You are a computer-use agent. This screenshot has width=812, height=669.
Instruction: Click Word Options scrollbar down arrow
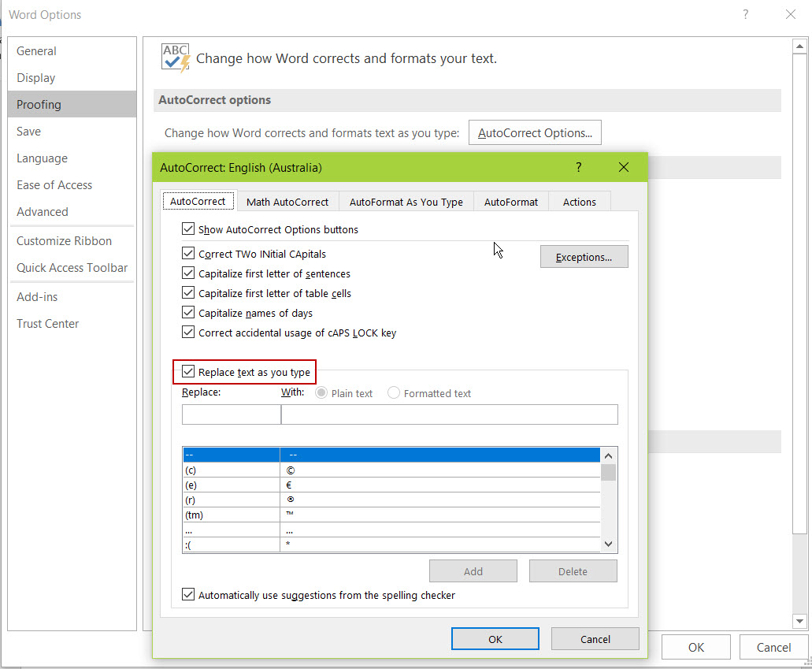coord(799,621)
